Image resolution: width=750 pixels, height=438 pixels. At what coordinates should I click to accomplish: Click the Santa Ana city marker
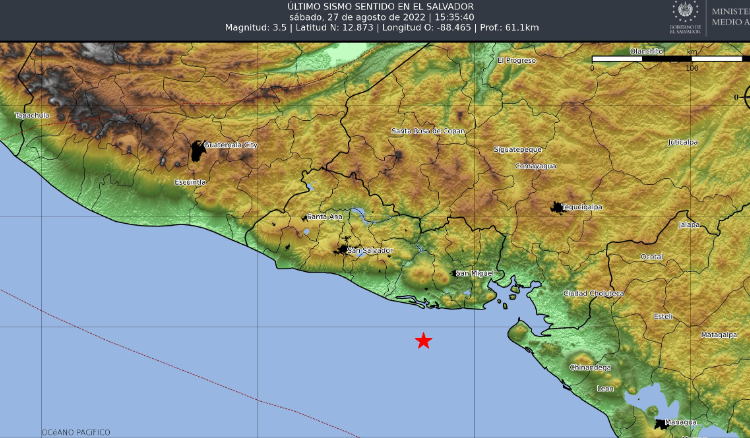323,217
